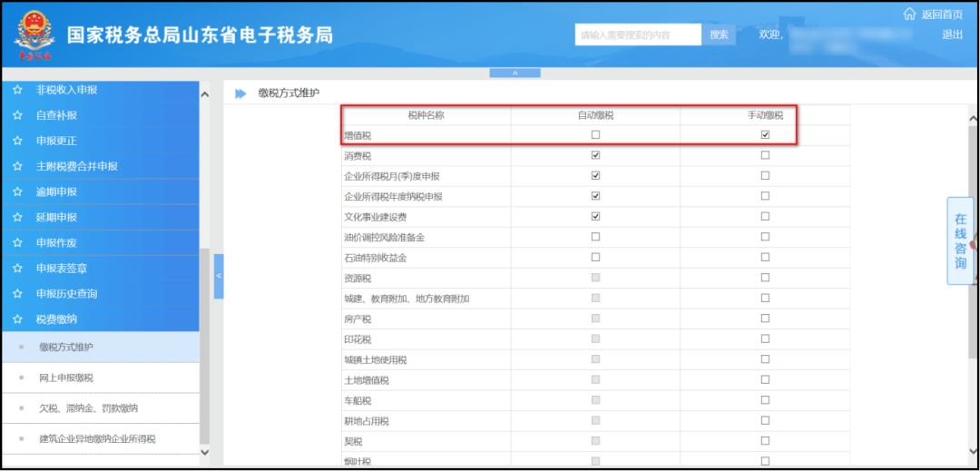Click the 耕地占用税 row label
This screenshot has height=471, width=980.
[x=367, y=421]
